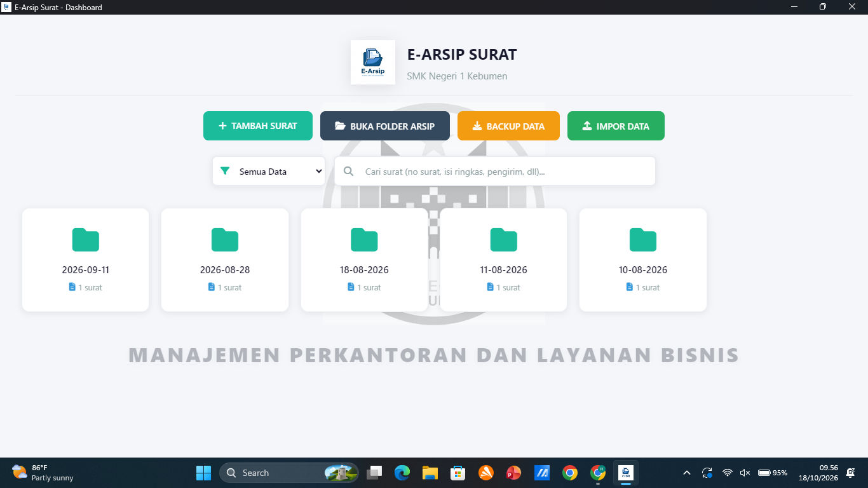The height and width of the screenshot is (488, 868).
Task: Click the Windows taskbar Search box
Action: [x=289, y=473]
